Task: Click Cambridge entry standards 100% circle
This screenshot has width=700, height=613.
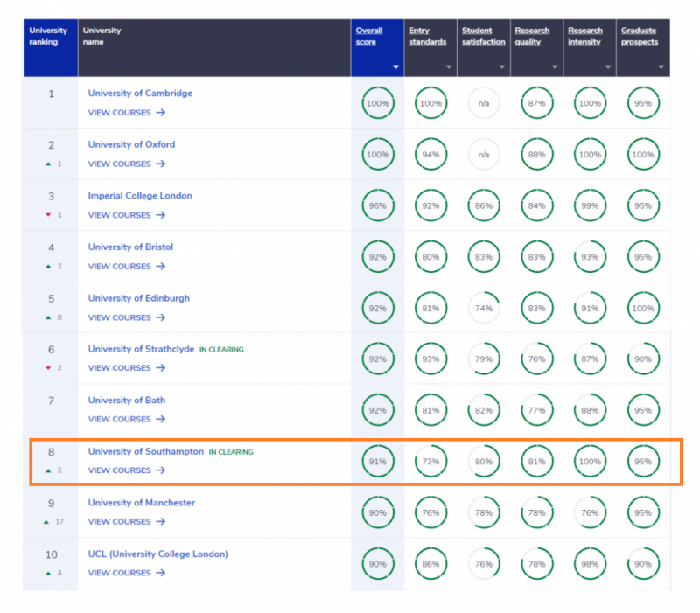Action: 430,103
